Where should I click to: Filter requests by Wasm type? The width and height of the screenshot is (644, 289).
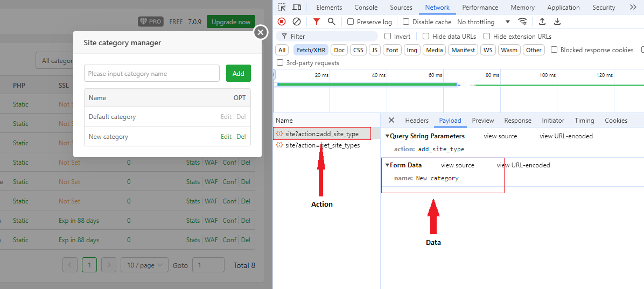pos(509,50)
